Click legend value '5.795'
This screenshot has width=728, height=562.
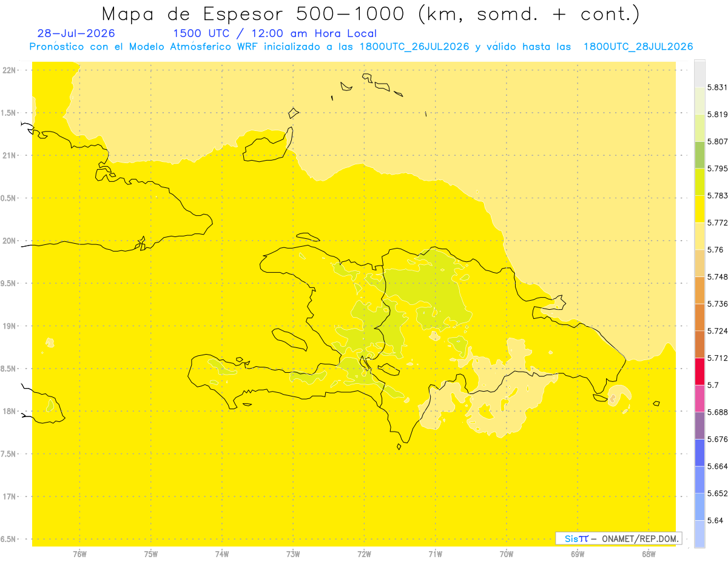717,169
